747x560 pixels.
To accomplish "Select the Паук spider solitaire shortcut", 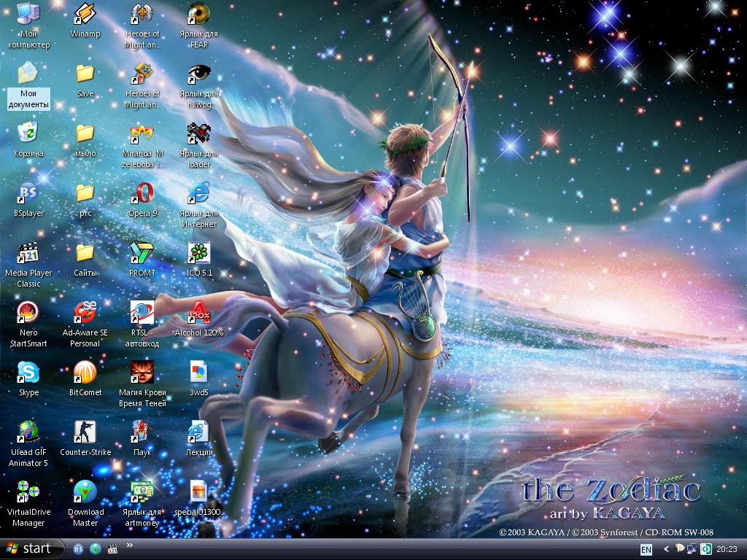I will [x=142, y=439].
